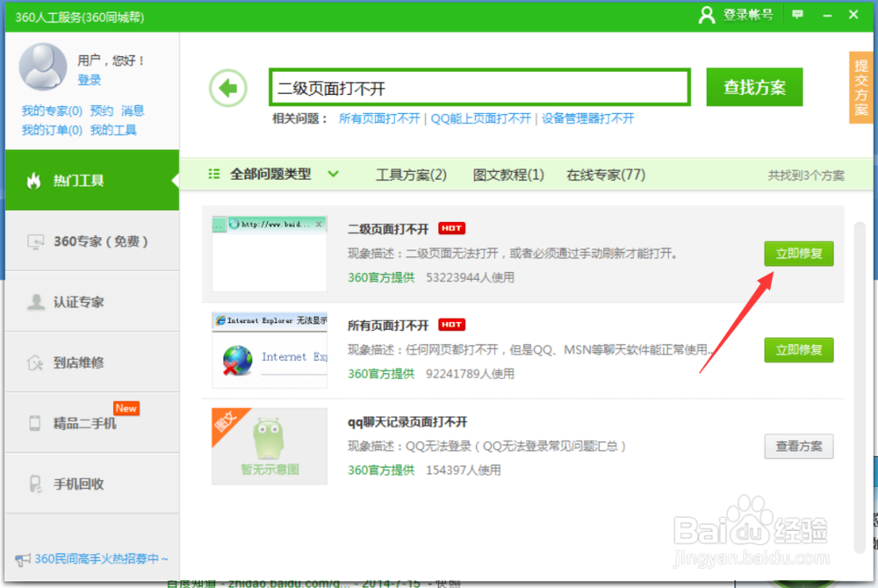878x588 pixels.
Task: Select the 图文教程(1) tab
Action: 509,174
